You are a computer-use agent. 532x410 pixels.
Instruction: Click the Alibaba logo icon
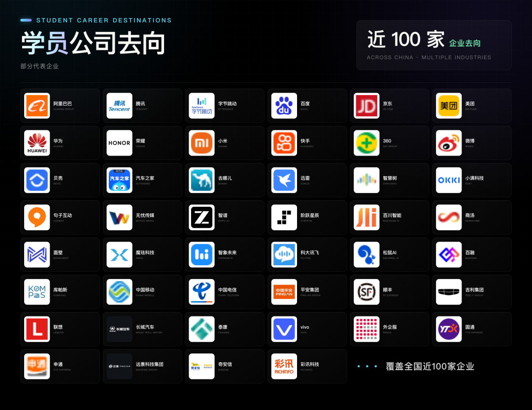point(37,106)
